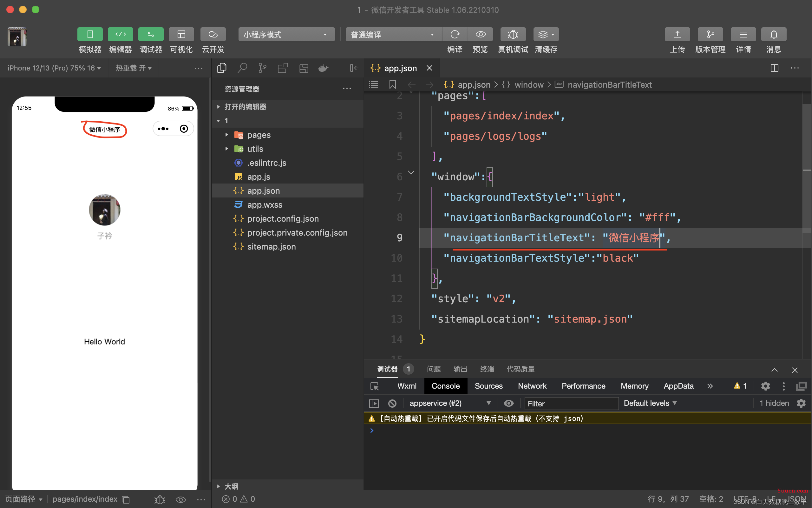Screen dimensions: 812x508
Task: Open the Sources devtools tab
Action: [488, 386]
